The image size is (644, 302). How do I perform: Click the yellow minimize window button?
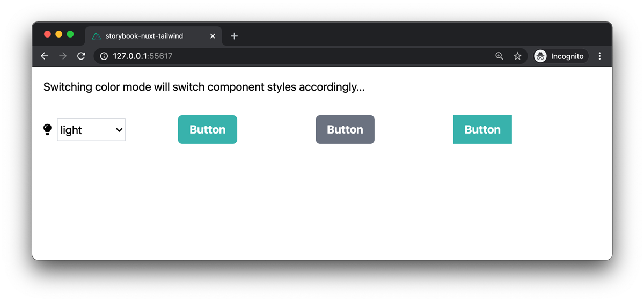coord(58,34)
